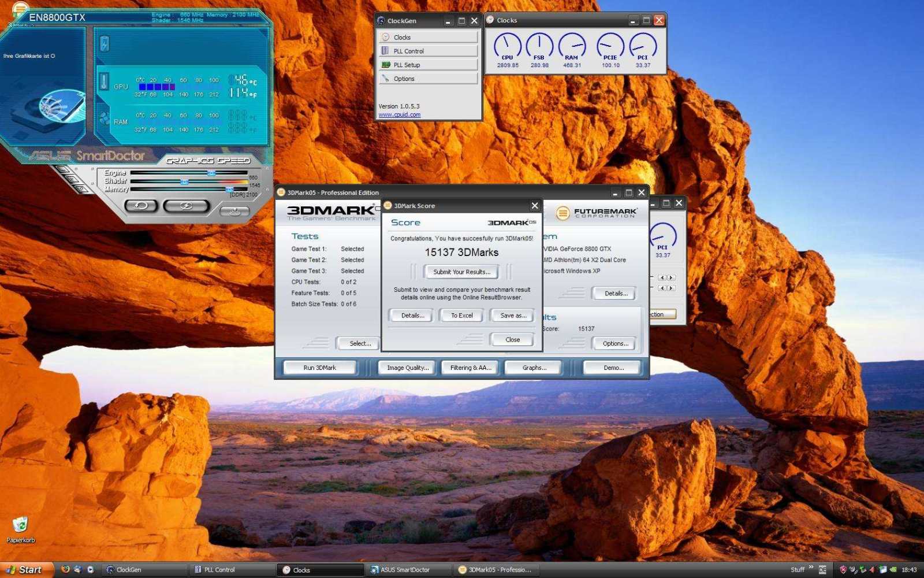Click the red shield tray icon

843,570
